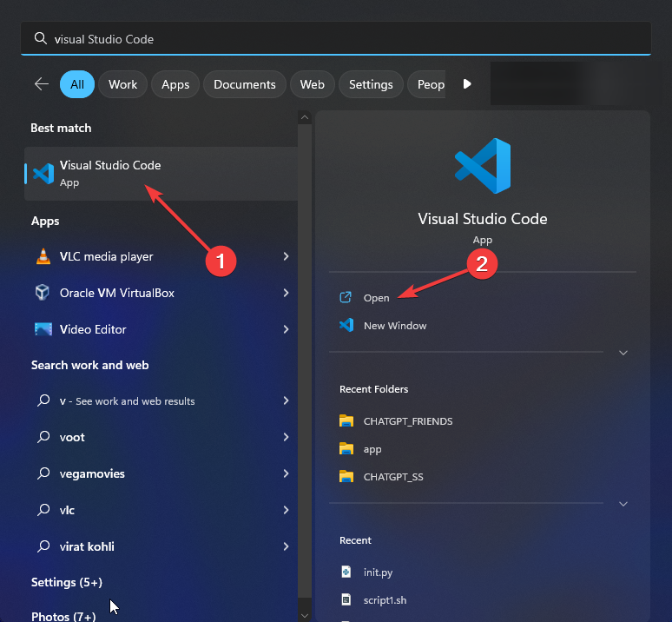
Task: Expand the 'v - See work and web results' chevron
Action: (x=286, y=400)
